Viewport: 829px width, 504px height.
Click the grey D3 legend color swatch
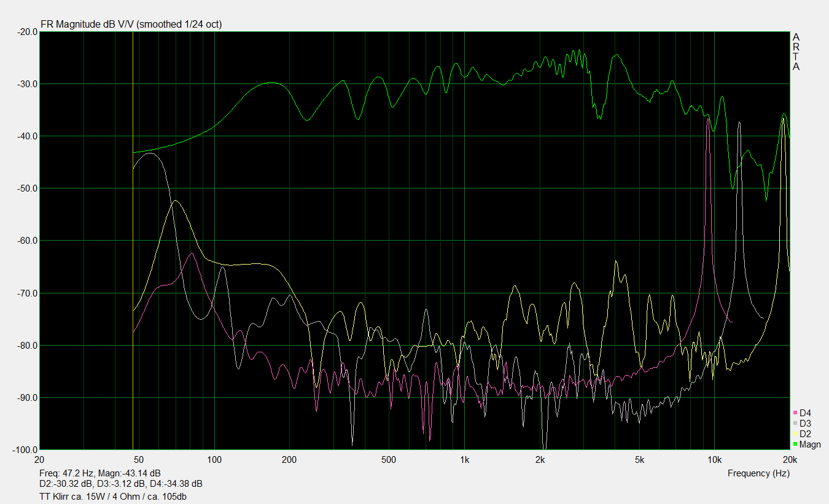pos(795,424)
